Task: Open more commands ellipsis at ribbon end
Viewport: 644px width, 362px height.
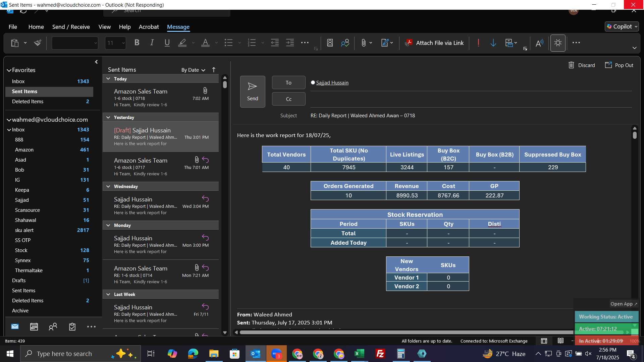Action: point(576,43)
